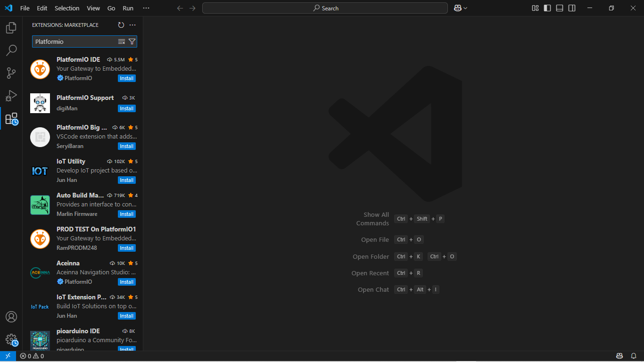Viewport: 644px width, 362px height.
Task: Click the PlatformIO IDE extension icon
Action: 40,69
